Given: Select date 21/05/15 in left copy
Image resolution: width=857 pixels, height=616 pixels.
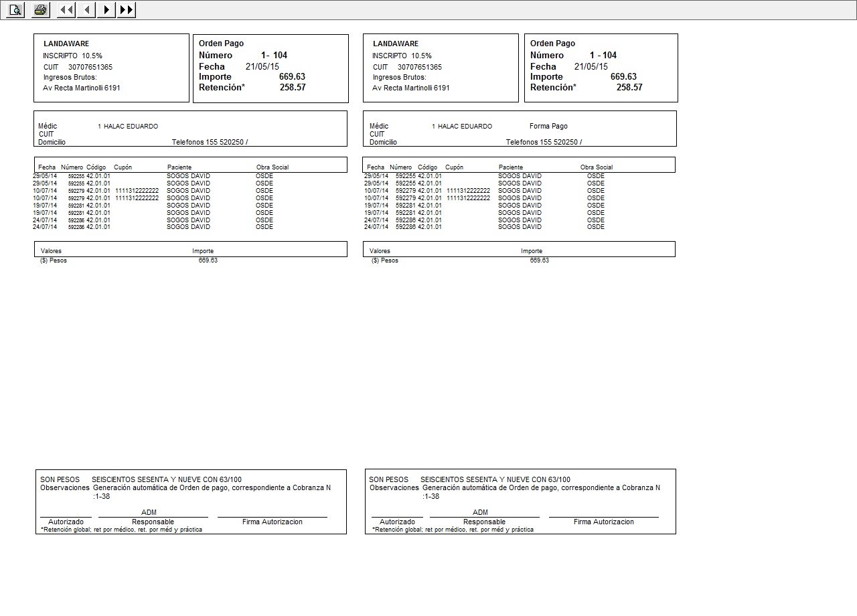Looking at the screenshot, I should [262, 66].
